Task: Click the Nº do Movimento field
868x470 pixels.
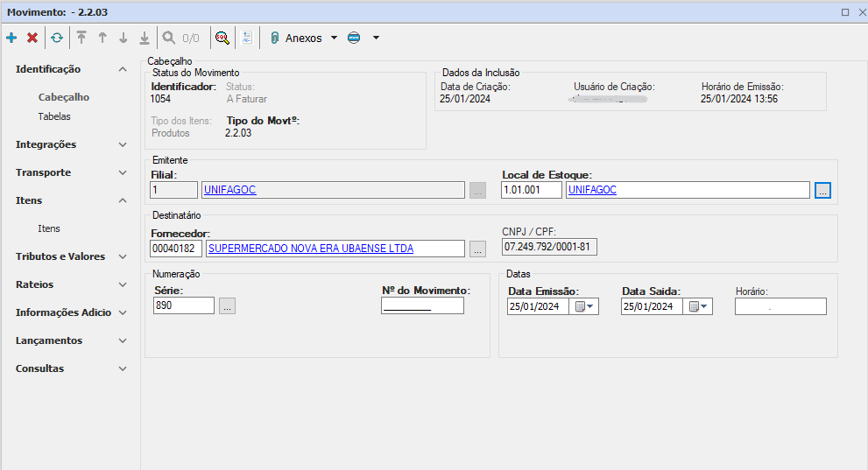Action: [x=422, y=306]
